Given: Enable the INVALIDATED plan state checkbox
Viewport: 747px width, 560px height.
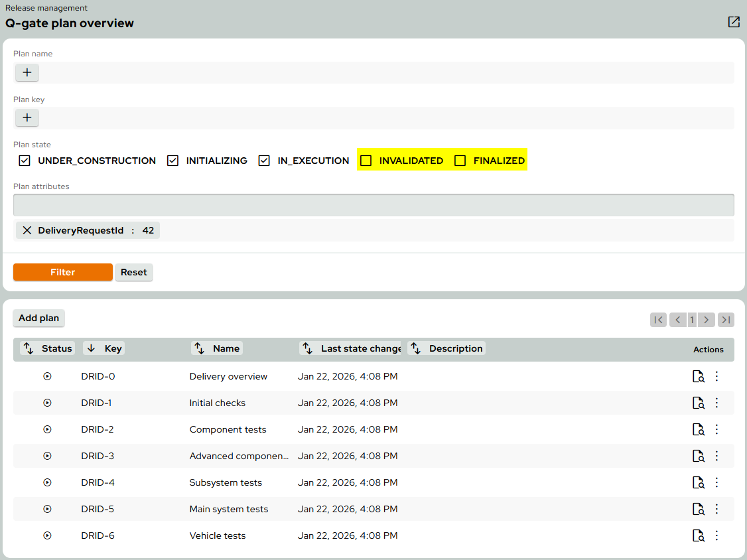Looking at the screenshot, I should pos(366,161).
